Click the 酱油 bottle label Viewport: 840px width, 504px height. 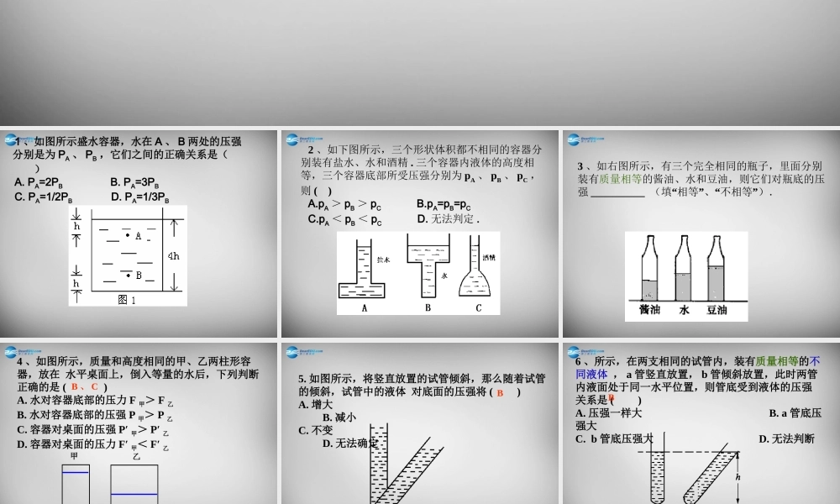point(650,310)
